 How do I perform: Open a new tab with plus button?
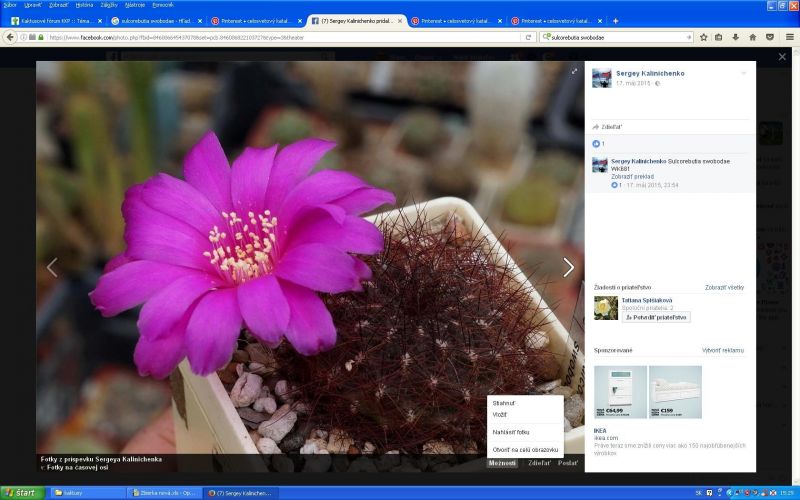coord(615,21)
